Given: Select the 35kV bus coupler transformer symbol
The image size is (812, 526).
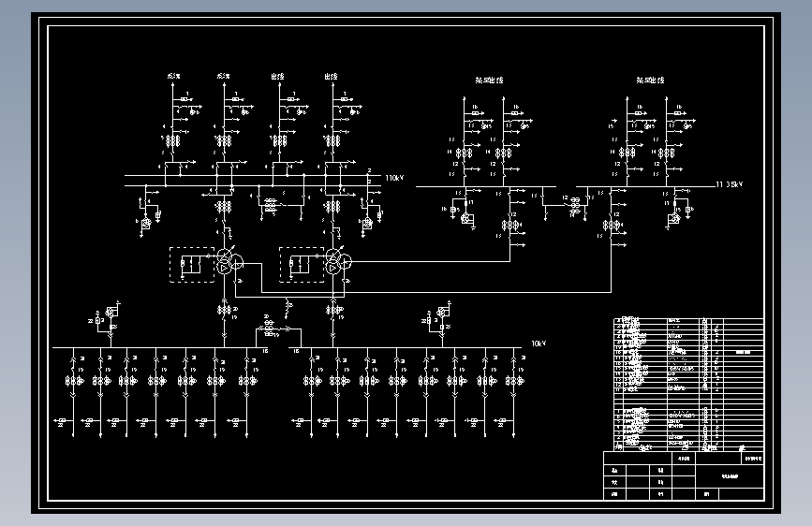Looking at the screenshot, I should (x=575, y=206).
